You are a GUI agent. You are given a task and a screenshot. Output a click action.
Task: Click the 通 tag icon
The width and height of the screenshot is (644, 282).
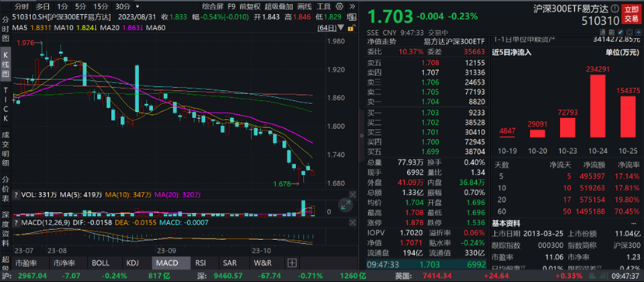(x=602, y=32)
